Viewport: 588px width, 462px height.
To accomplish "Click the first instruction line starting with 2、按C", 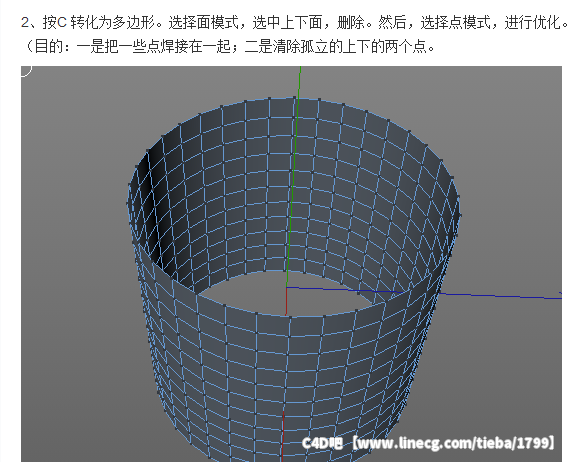I will 294,22.
